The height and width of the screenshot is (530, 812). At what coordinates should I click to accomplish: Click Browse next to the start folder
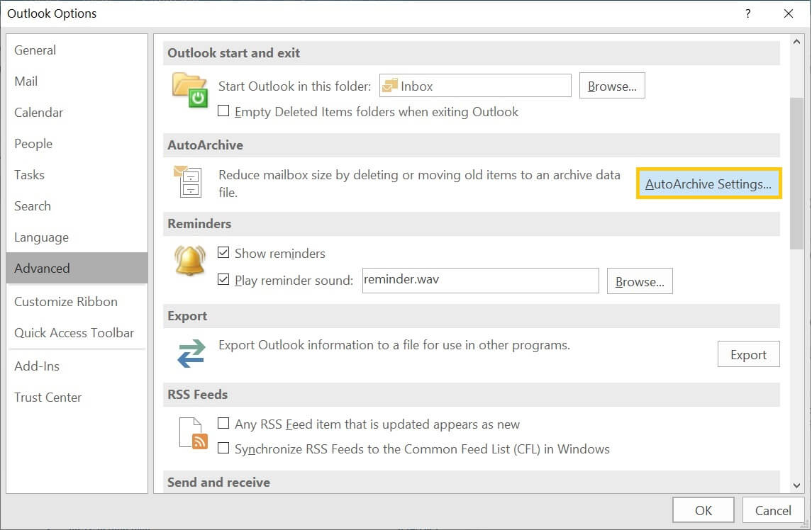coord(612,86)
